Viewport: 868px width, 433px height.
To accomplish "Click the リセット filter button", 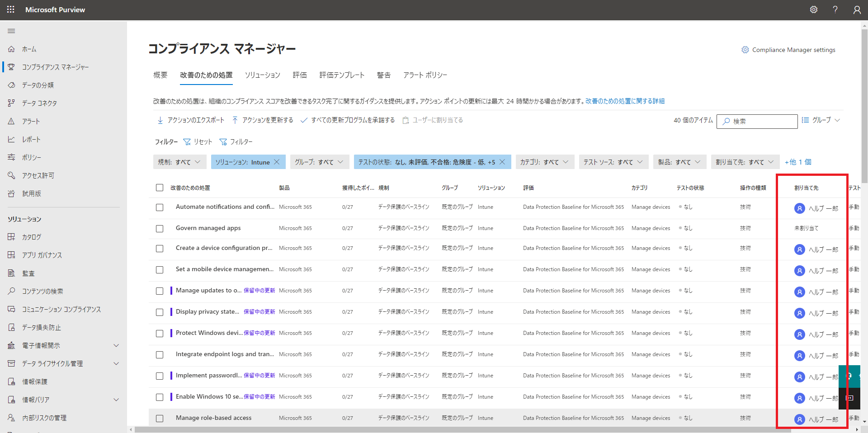I will [x=198, y=142].
